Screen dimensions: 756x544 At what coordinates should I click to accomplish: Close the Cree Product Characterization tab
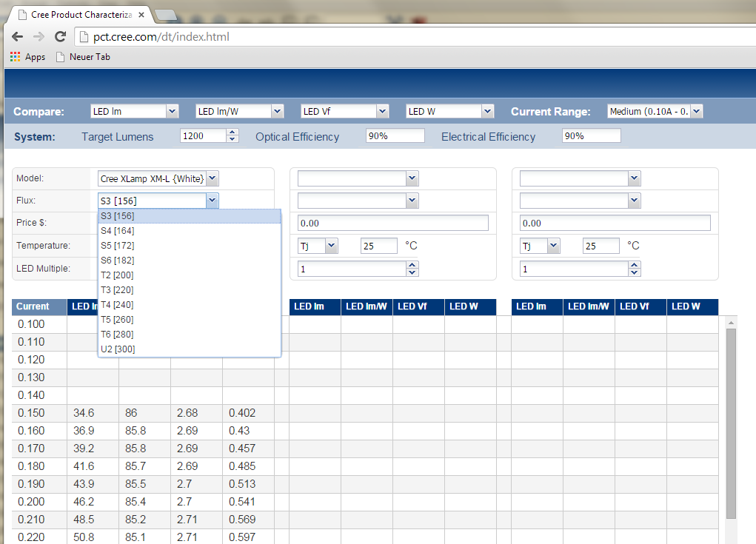coord(141,15)
